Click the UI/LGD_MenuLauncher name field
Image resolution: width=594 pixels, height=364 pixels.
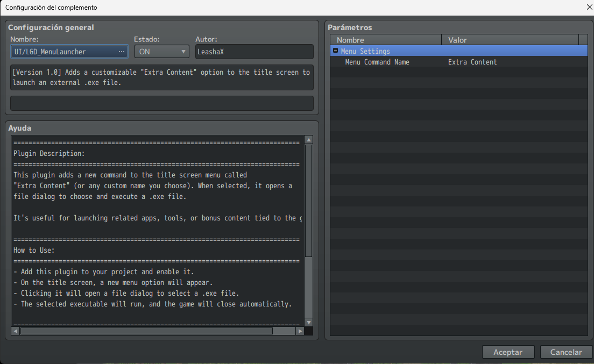[x=62, y=52]
